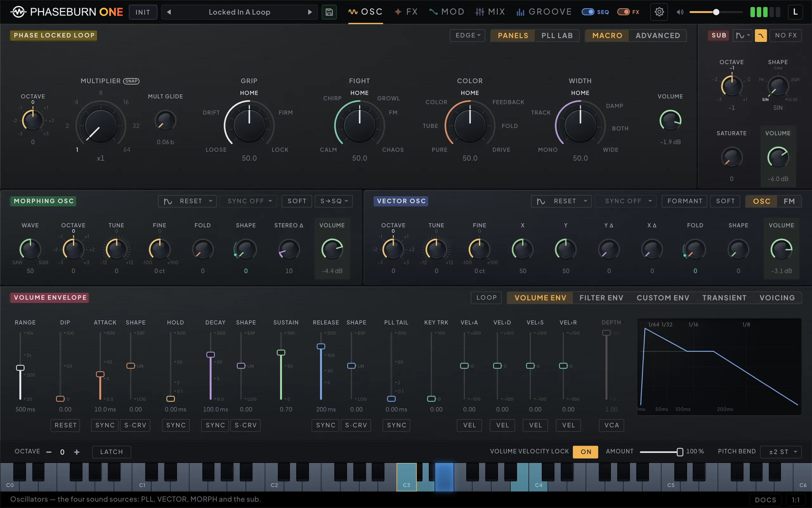Go to the next preset with right arrow

coord(310,12)
